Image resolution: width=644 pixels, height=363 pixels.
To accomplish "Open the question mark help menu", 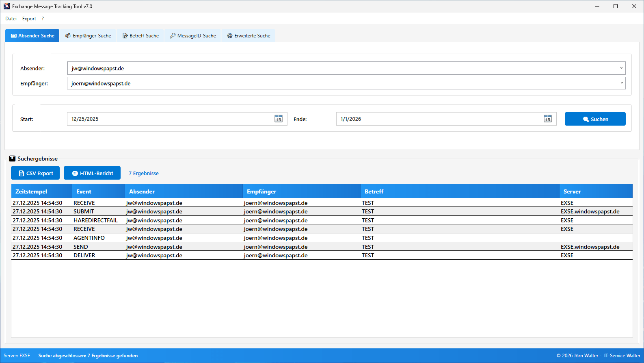I will pyautogui.click(x=43, y=19).
